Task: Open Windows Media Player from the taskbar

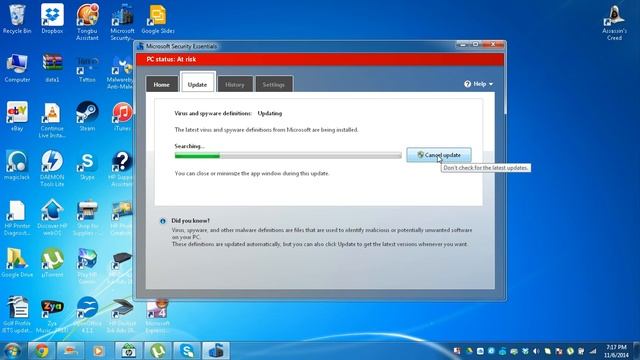Action: [98, 351]
